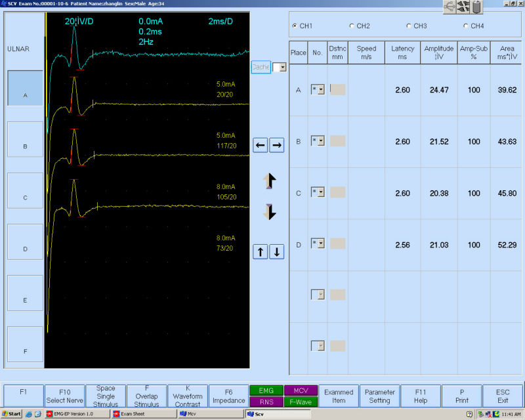
Task: Click area value 52.29 in row D
Action: coord(507,245)
